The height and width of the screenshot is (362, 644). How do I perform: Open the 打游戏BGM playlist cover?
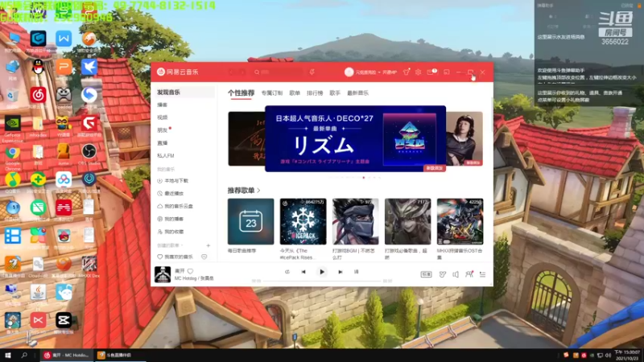(x=355, y=222)
